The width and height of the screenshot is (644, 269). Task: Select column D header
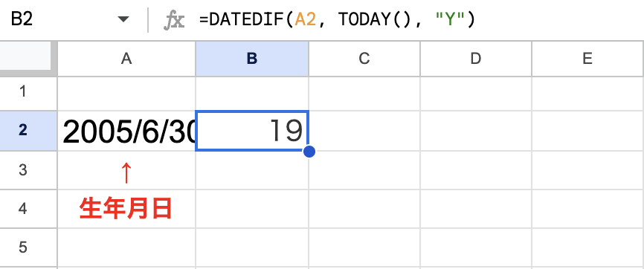(x=476, y=59)
